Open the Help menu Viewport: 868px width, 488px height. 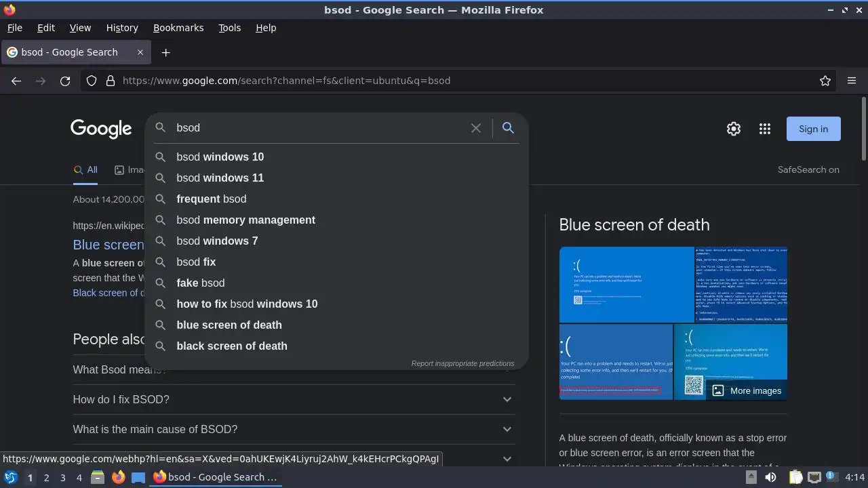click(266, 28)
